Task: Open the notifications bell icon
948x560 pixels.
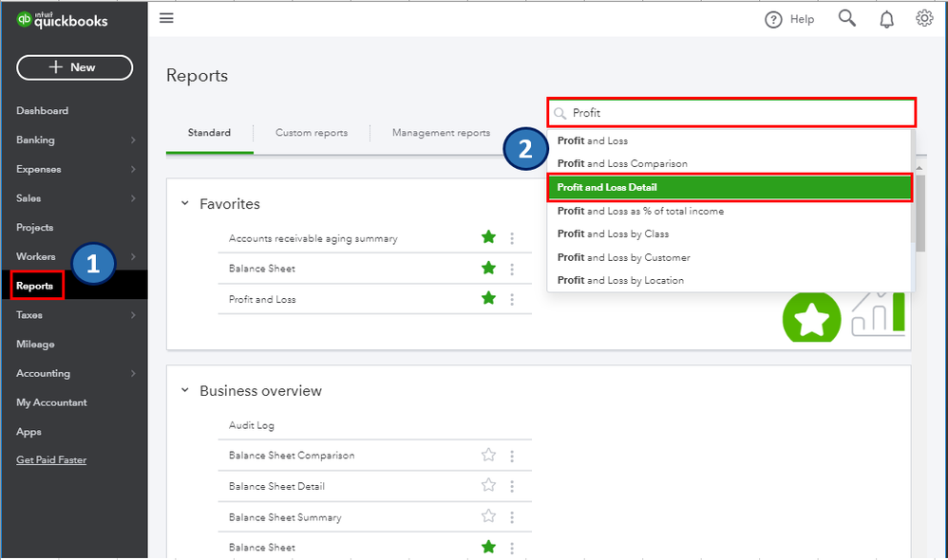Action: [x=886, y=19]
